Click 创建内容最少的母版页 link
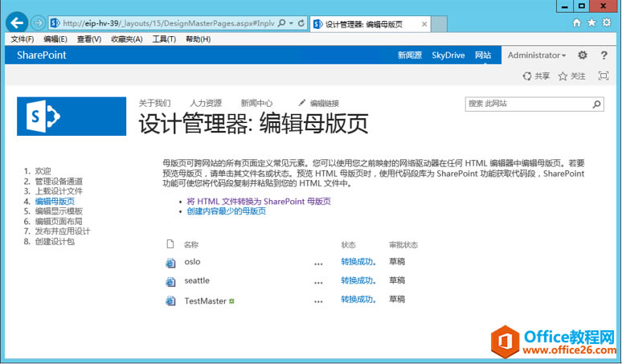Image resolution: width=622 pixels, height=364 pixels. click(226, 211)
